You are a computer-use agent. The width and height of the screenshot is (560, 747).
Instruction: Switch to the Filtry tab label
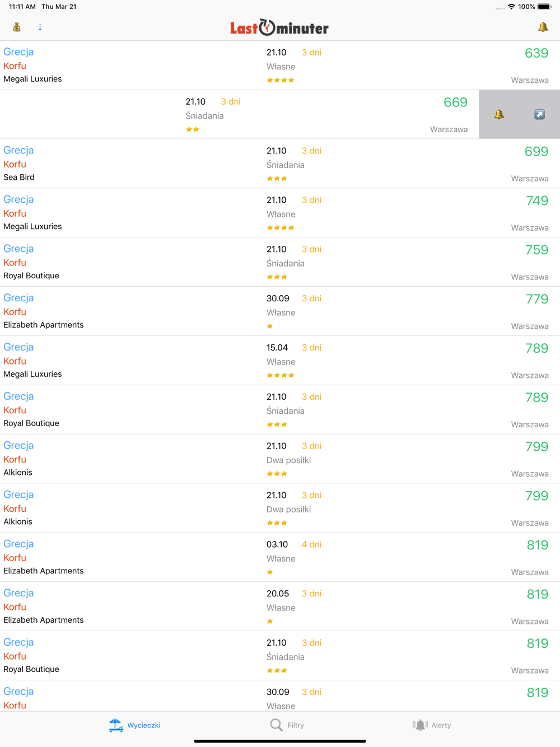pos(296,725)
